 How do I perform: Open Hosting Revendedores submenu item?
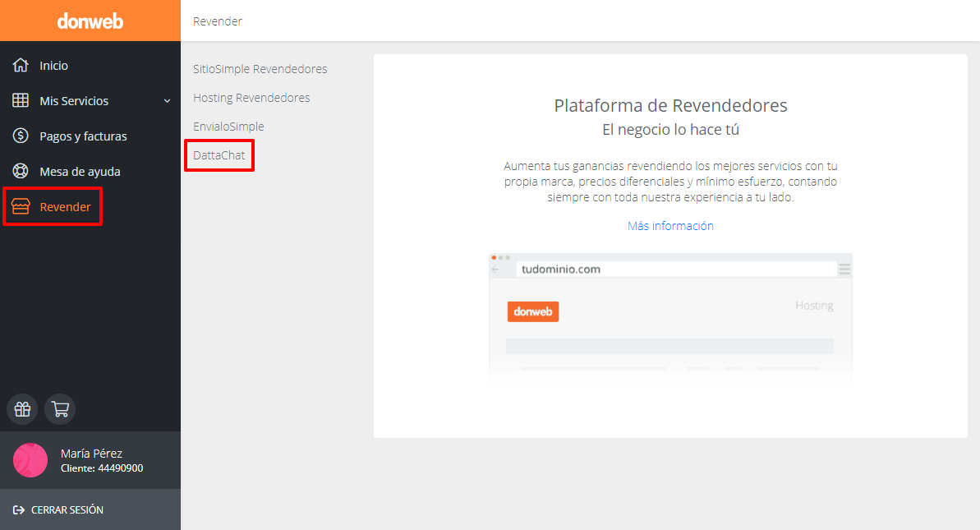[251, 98]
